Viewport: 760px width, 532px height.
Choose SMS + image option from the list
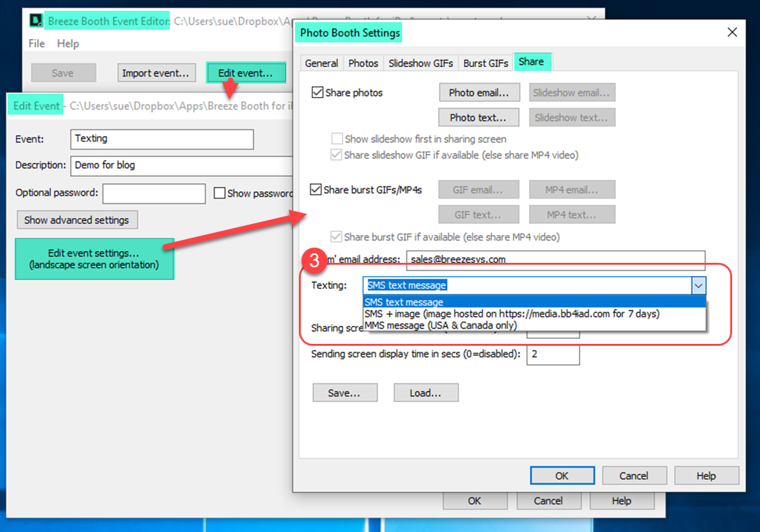[535, 313]
